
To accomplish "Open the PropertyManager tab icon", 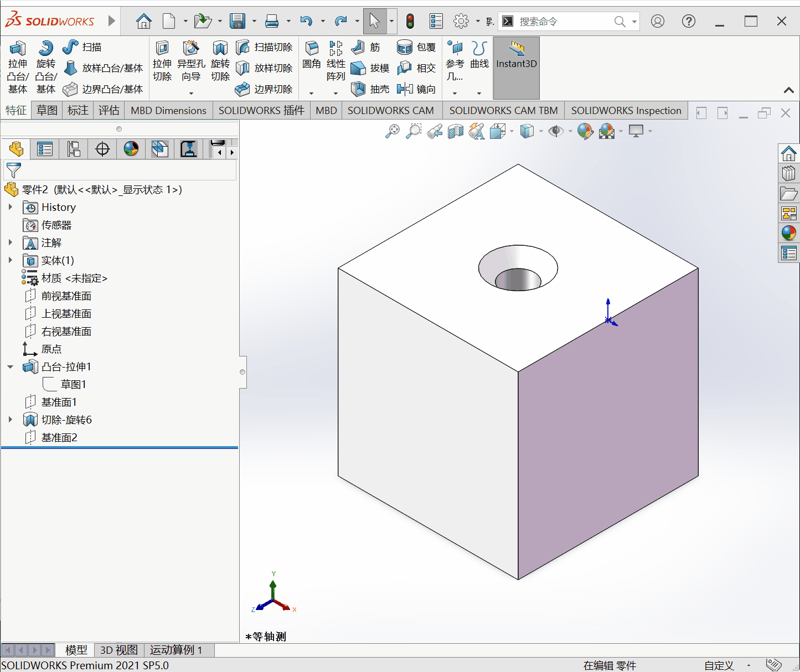I will pos(45,149).
